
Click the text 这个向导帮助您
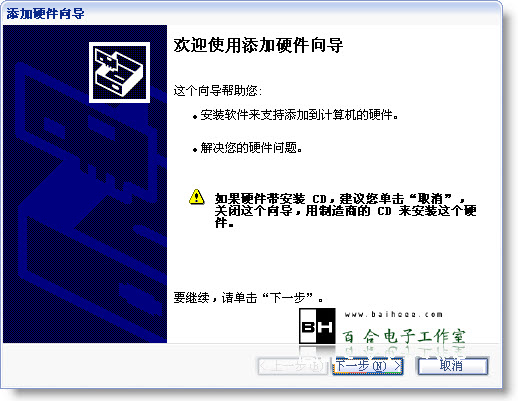[x=217, y=90]
